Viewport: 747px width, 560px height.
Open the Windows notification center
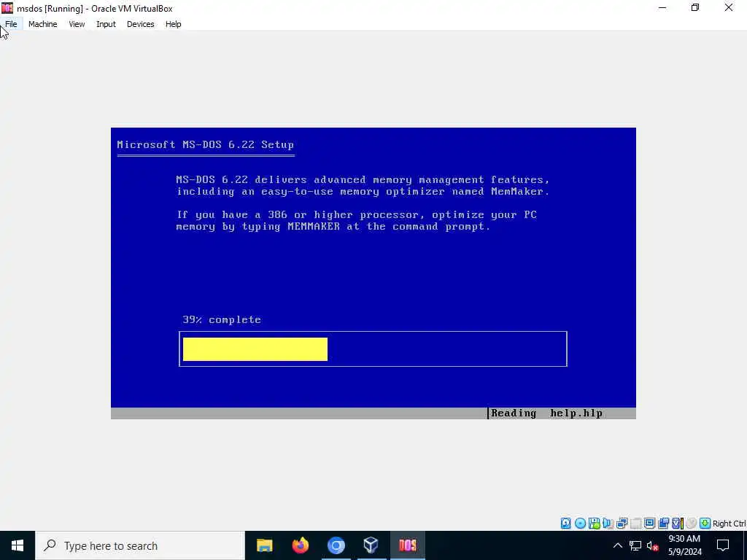[723, 545]
